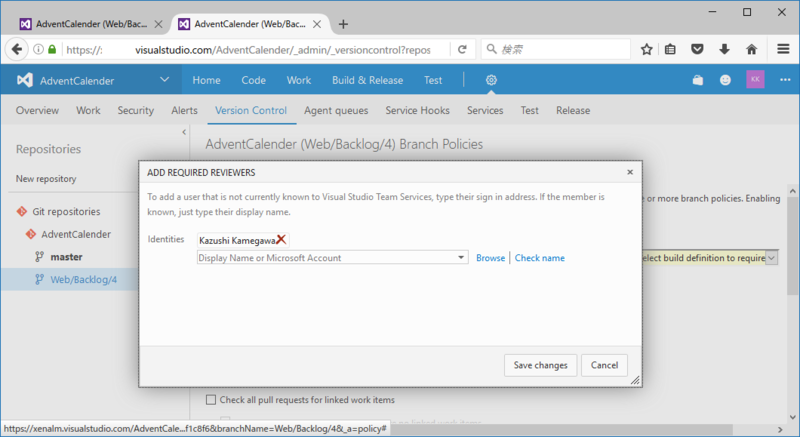The width and height of the screenshot is (800, 437).
Task: Open the Code hub
Action: pyautogui.click(x=254, y=80)
